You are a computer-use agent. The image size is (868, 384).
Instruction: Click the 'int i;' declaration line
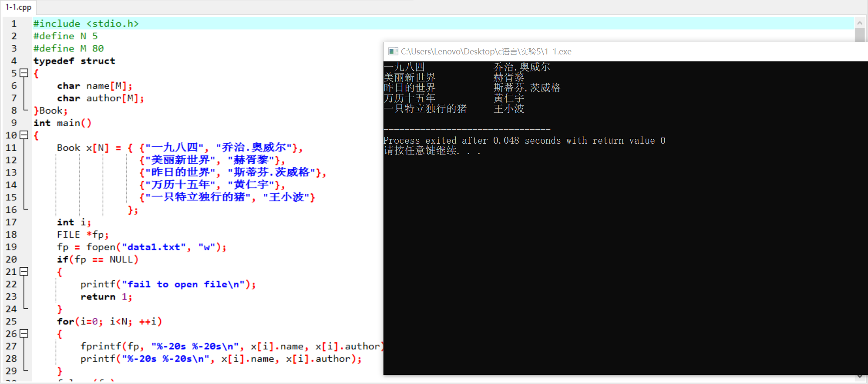pos(74,222)
